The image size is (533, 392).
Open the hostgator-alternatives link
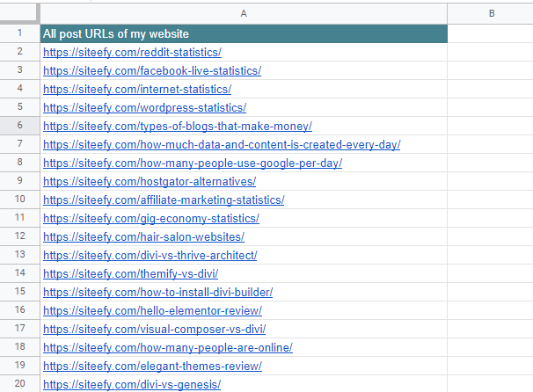pyautogui.click(x=150, y=181)
